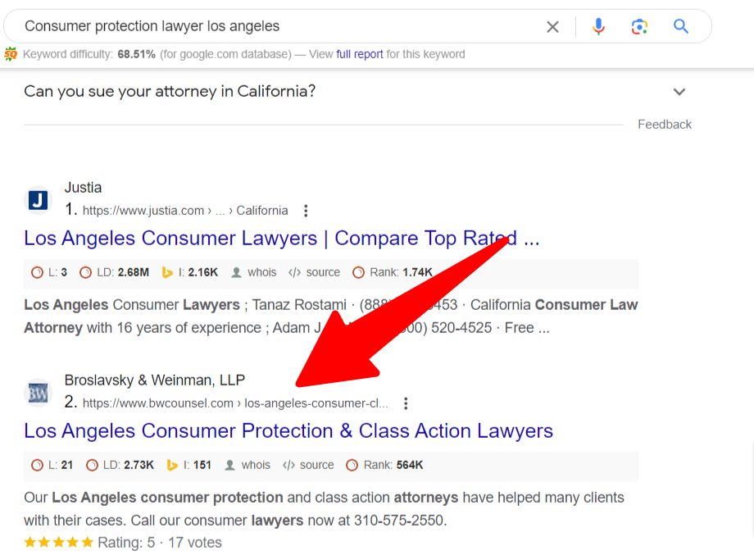
Task: Open Consumer Protection & Class Action Lawyers result
Action: pyautogui.click(x=288, y=431)
